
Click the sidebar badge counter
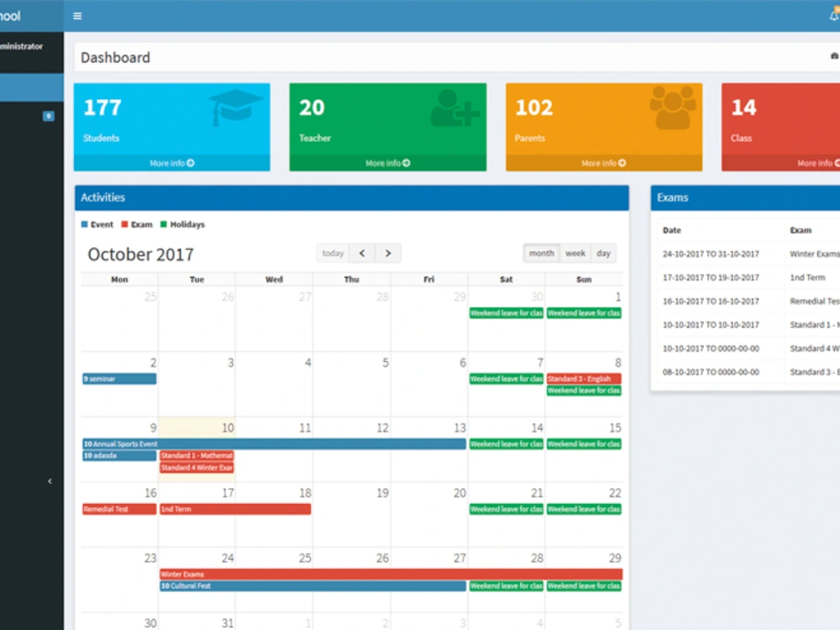tap(48, 116)
